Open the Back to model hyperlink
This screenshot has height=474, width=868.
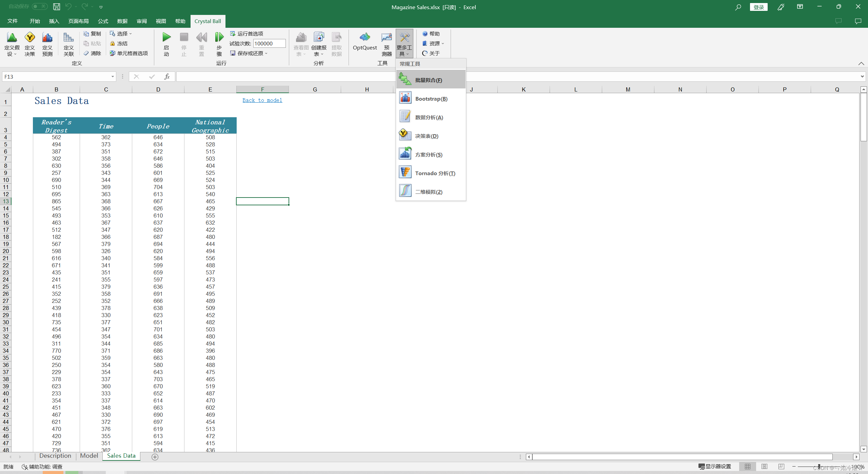pos(262,100)
